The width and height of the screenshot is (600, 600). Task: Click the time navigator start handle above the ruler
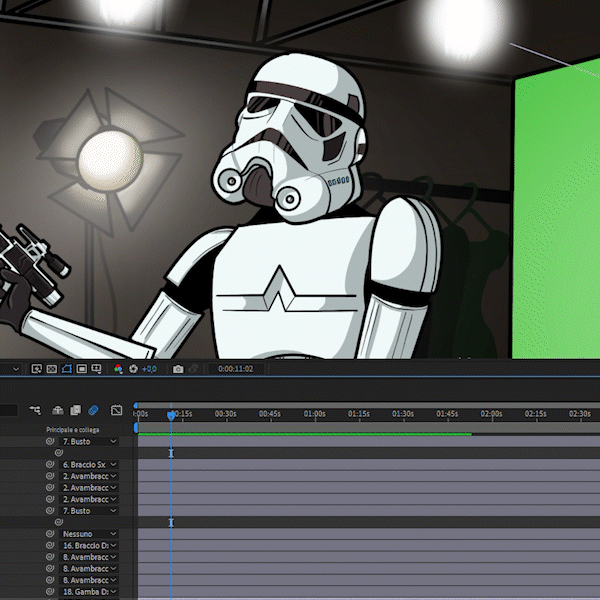click(x=136, y=405)
